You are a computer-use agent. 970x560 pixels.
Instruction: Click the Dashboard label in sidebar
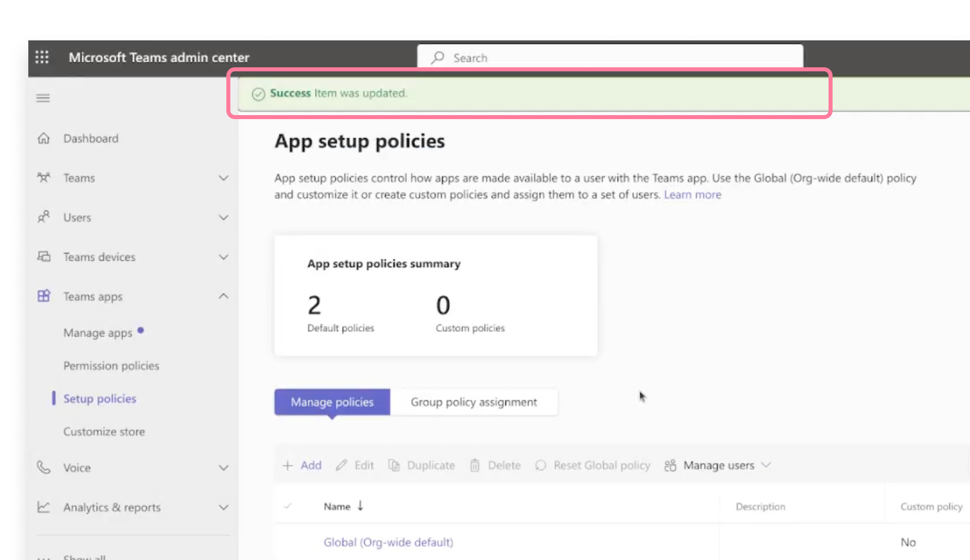coord(91,139)
